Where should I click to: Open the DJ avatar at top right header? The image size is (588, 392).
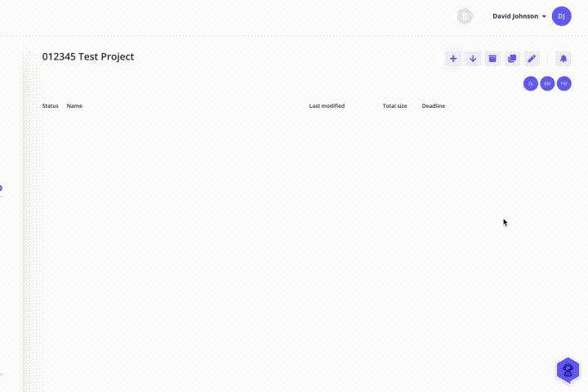pos(561,16)
